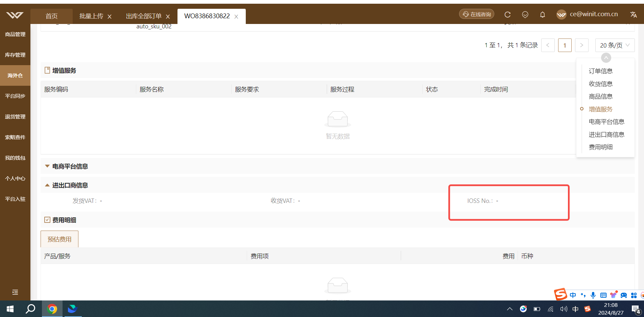Screen dimensions: 644x317
Task: Switch to the 首页 tab
Action: (51, 16)
